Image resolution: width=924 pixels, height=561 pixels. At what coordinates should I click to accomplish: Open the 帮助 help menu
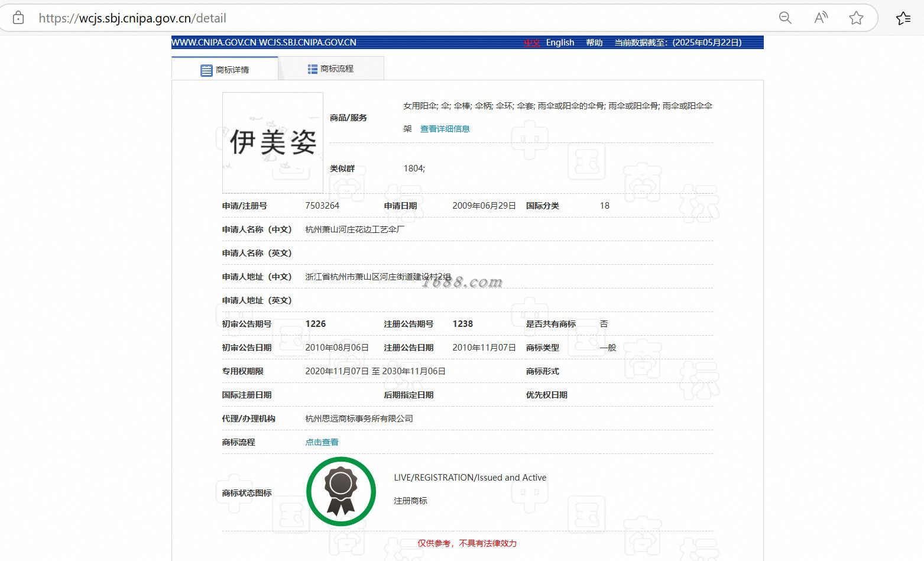pyautogui.click(x=594, y=43)
